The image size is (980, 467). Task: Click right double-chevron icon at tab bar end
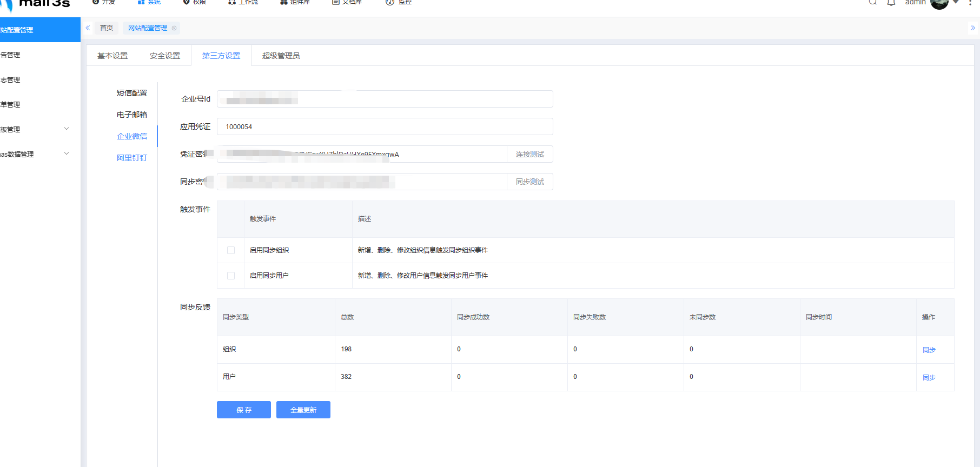pyautogui.click(x=972, y=28)
